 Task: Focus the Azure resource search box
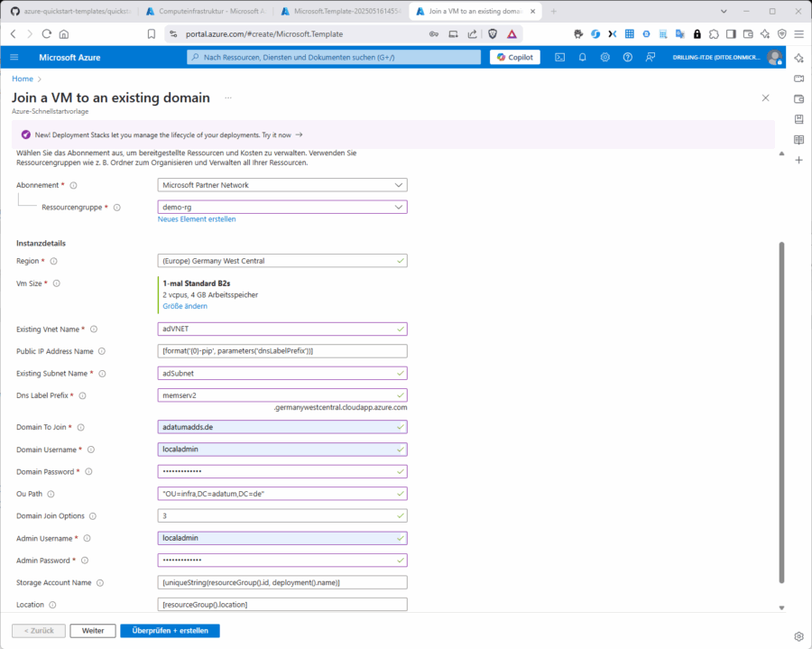334,58
